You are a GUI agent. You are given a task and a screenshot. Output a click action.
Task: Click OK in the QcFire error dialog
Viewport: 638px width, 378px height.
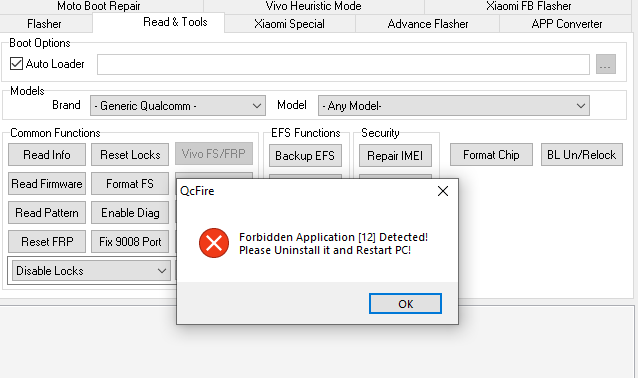coord(405,304)
